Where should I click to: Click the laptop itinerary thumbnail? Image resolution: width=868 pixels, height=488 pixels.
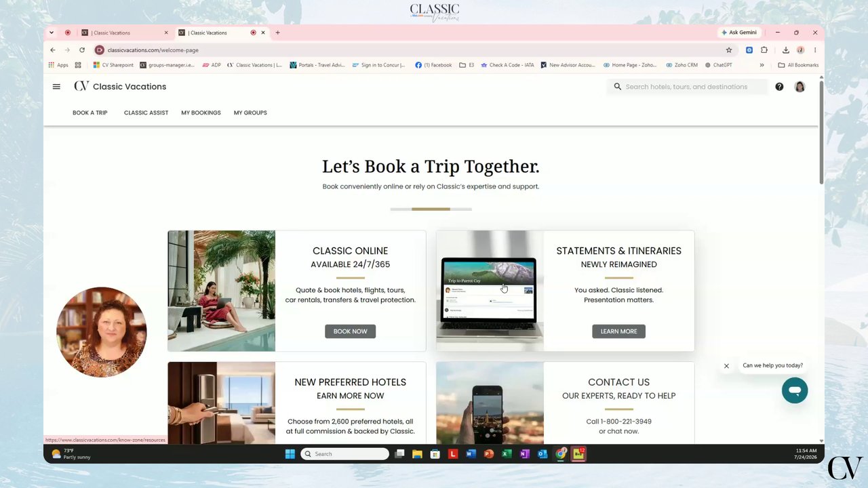tap(490, 291)
